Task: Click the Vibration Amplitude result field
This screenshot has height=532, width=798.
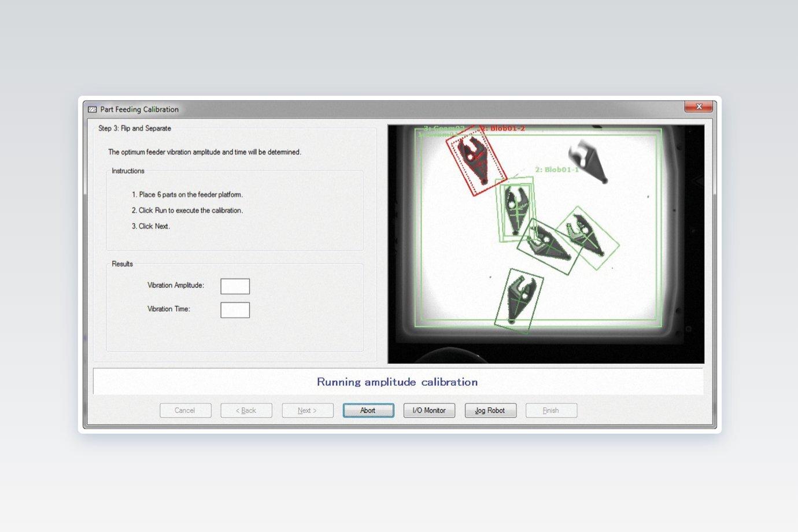Action: (x=235, y=286)
